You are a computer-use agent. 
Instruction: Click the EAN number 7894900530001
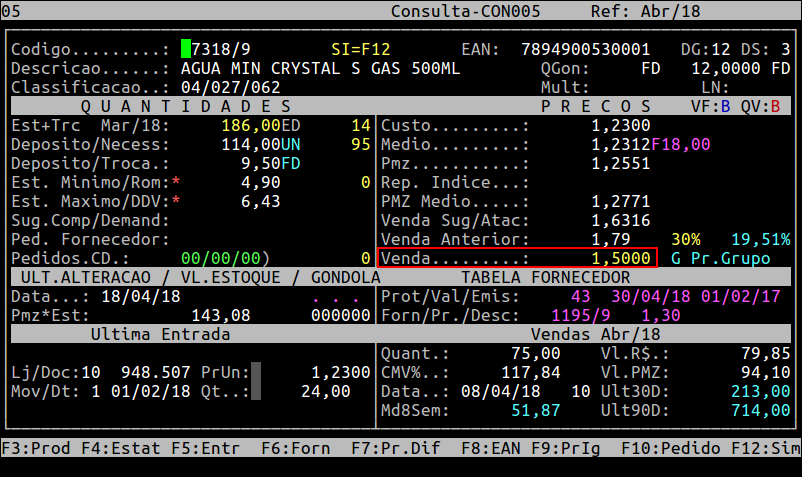586,49
